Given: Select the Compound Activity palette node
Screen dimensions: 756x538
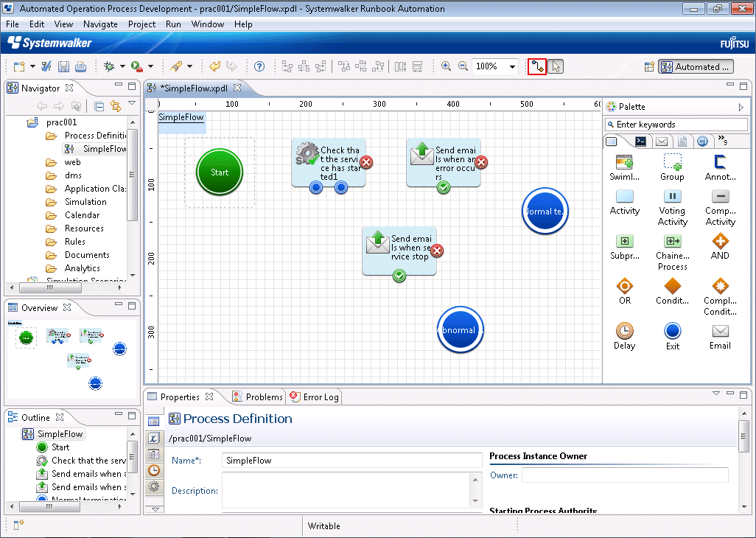Looking at the screenshot, I should click(x=720, y=208).
